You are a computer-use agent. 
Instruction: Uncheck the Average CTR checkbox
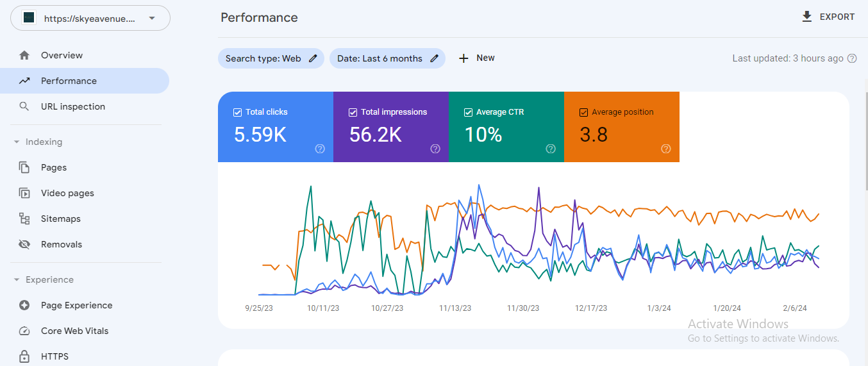pos(468,112)
